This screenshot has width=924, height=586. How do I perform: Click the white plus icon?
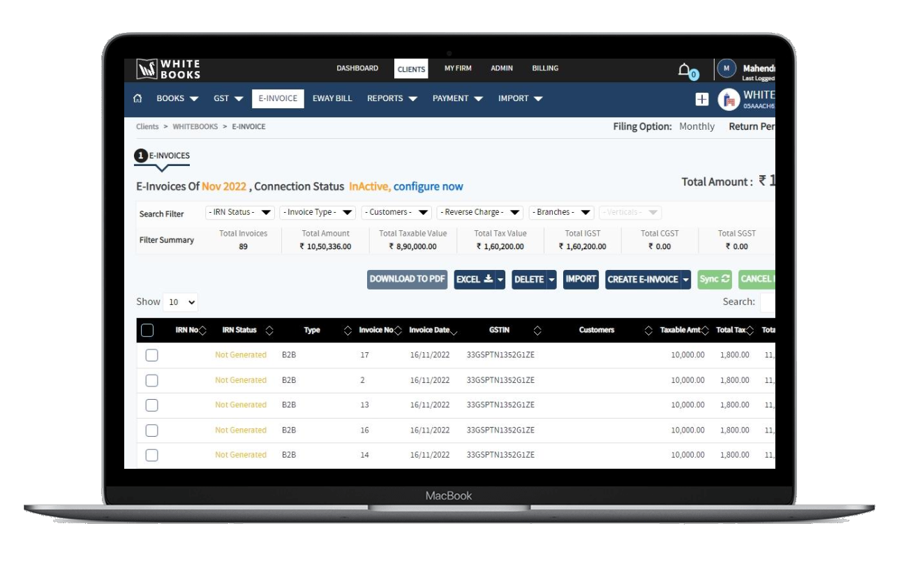(x=702, y=100)
